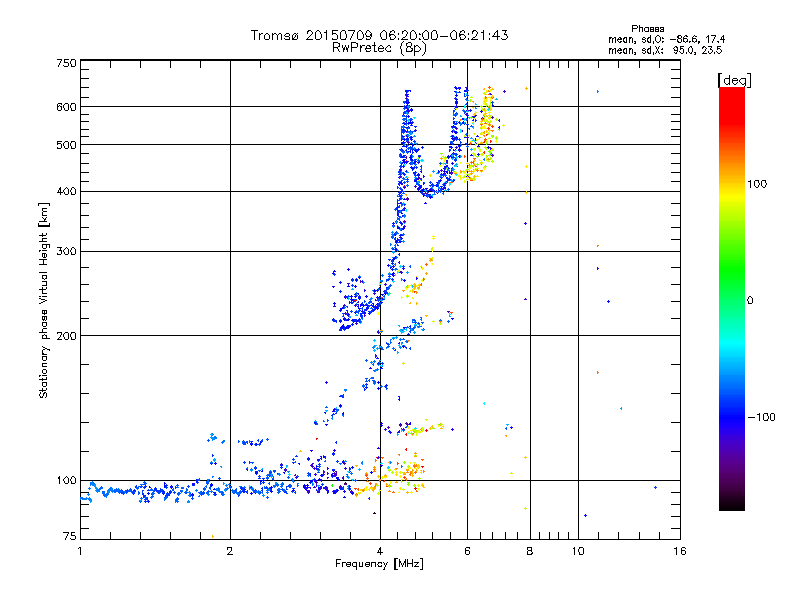The image size is (800, 600).
Task: Click the colorbar tick label '0'
Action: coord(750,301)
